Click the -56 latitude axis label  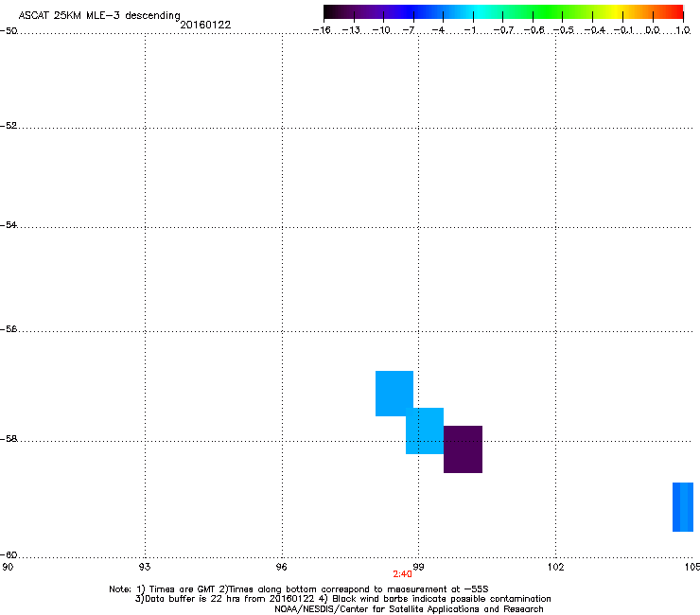coord(9,328)
